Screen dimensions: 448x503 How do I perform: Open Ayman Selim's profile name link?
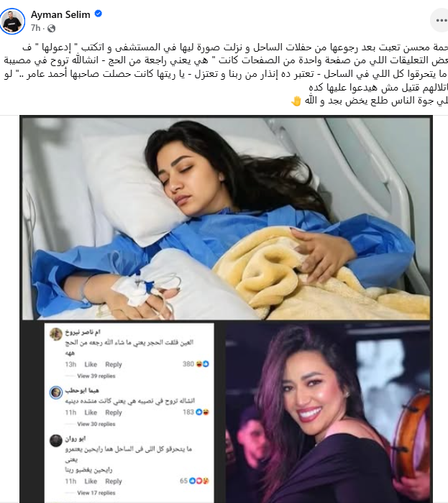(x=60, y=14)
